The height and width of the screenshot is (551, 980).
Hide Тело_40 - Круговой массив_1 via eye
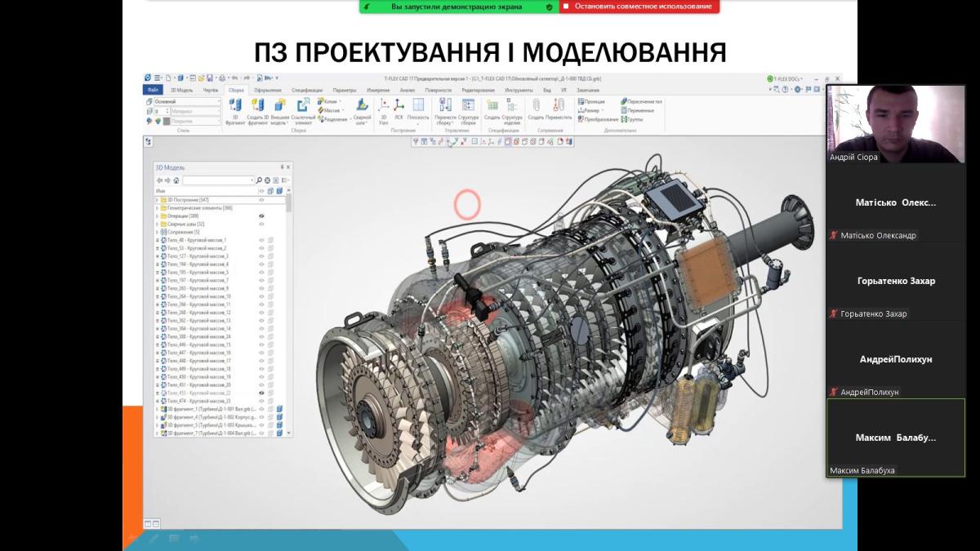pos(262,240)
